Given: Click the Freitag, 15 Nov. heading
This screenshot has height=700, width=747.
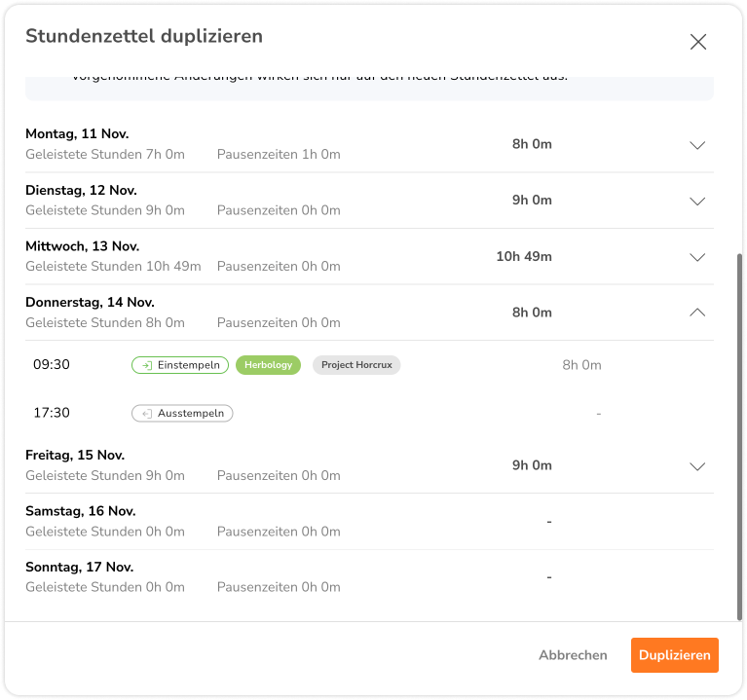Looking at the screenshot, I should point(75,456).
